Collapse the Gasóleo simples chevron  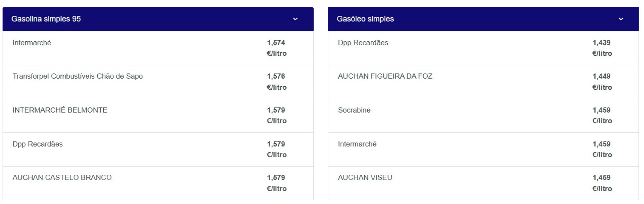coord(621,19)
